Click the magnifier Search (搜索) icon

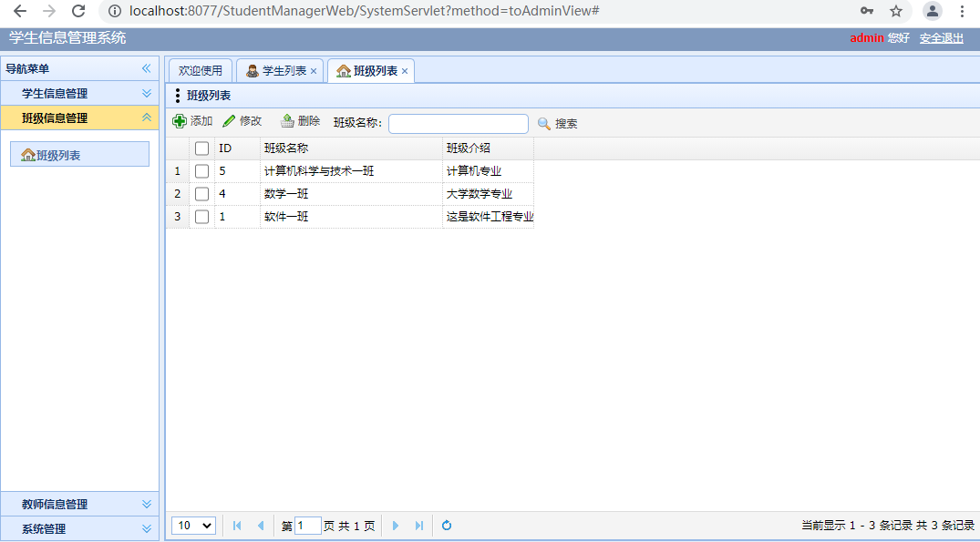pos(544,124)
